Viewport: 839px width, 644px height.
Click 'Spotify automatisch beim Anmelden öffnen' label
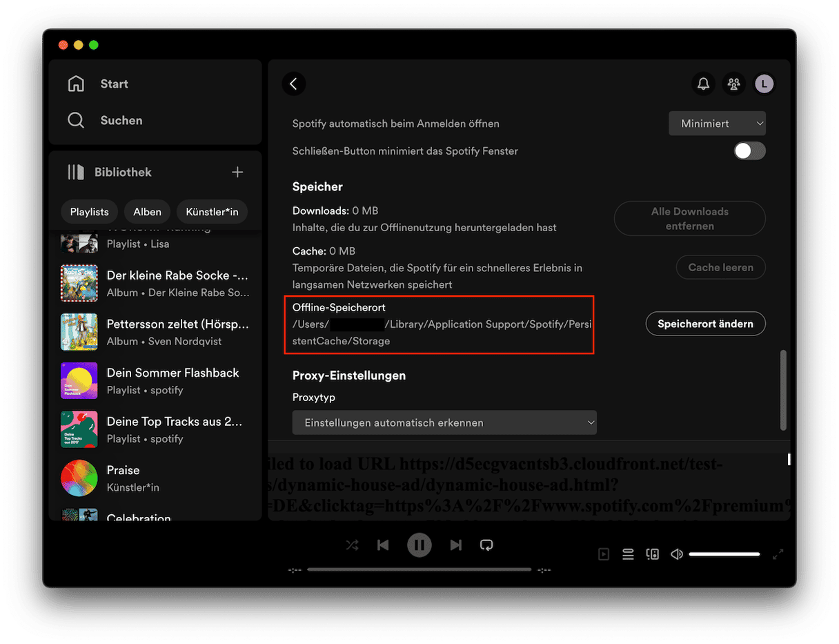[396, 124]
